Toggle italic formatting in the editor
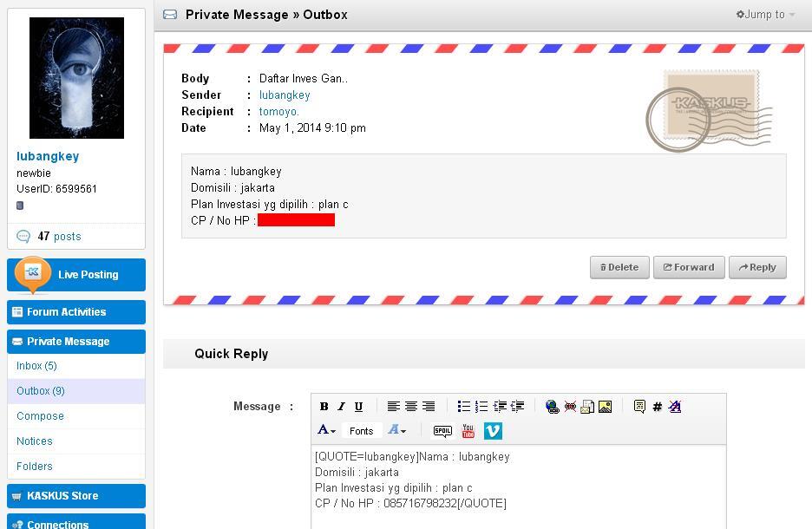Image resolution: width=812 pixels, height=529 pixels. click(x=341, y=407)
